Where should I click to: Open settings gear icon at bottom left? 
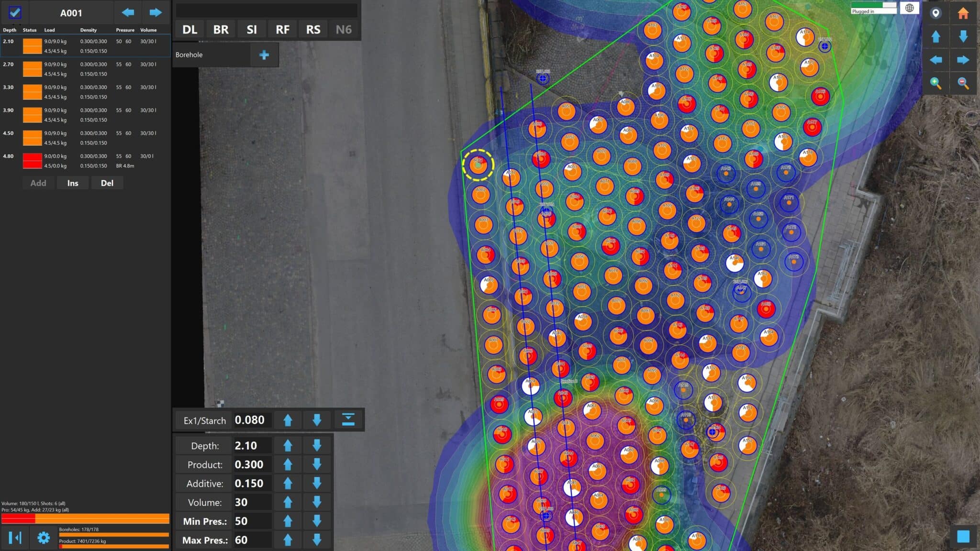(x=44, y=538)
